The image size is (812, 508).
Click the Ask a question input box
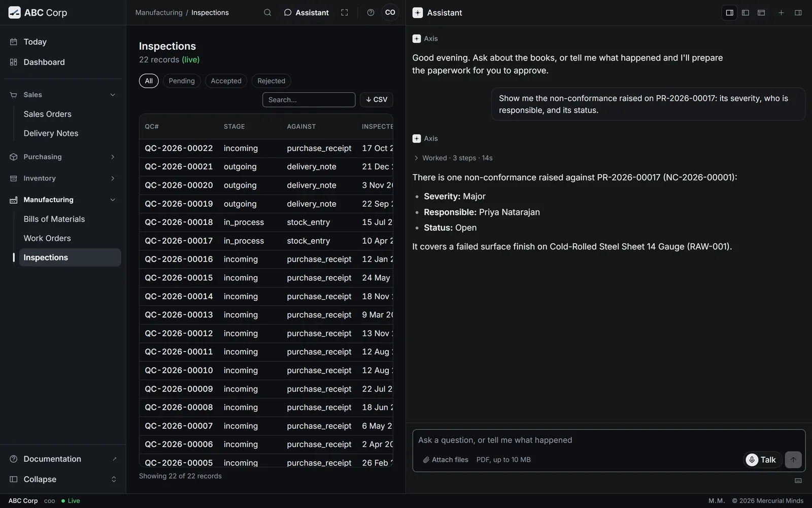(x=608, y=440)
